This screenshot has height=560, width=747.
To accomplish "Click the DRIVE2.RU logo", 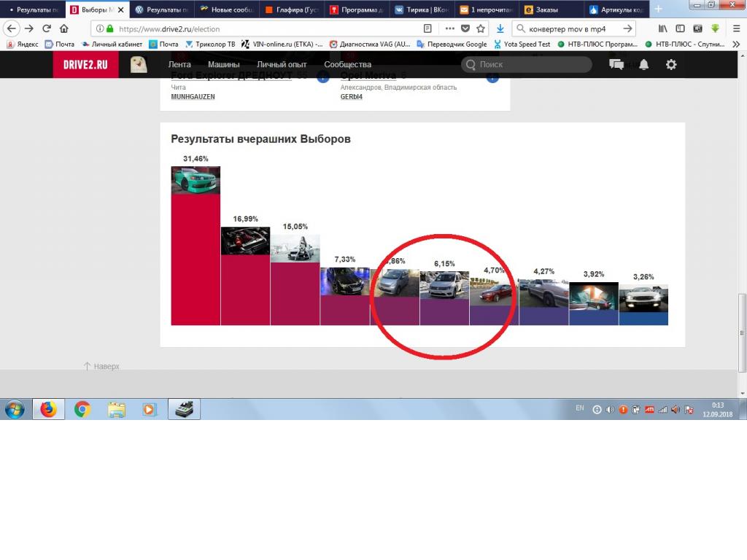I will (86, 65).
